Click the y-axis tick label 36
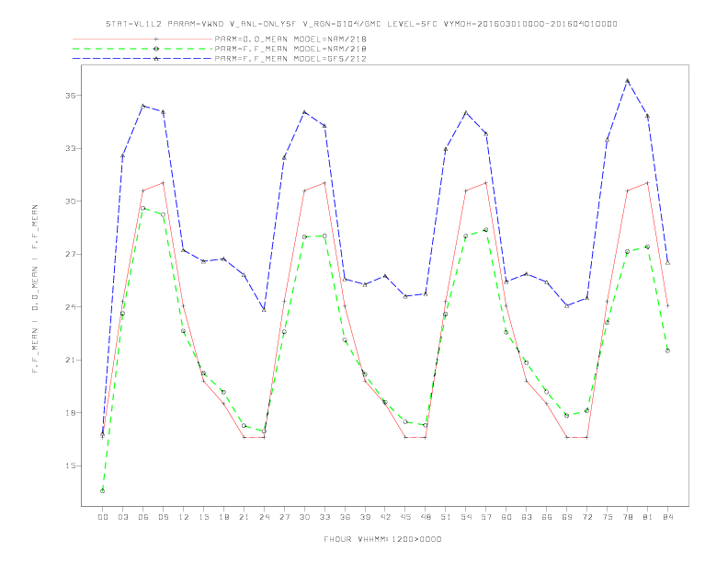The image size is (728, 563). tap(70, 96)
